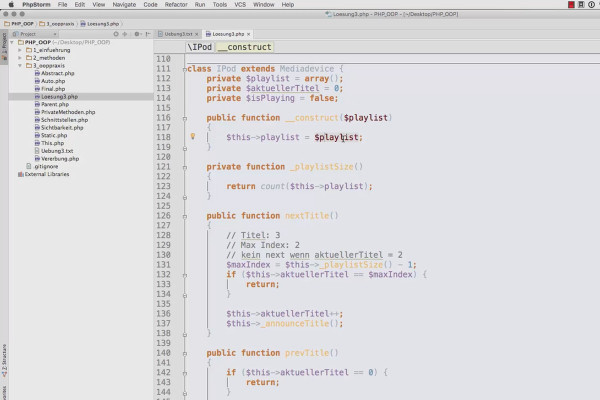Image resolution: width=600 pixels, height=400 pixels.
Task: Click collapse-all icon in Project panel header
Action: tap(125, 34)
